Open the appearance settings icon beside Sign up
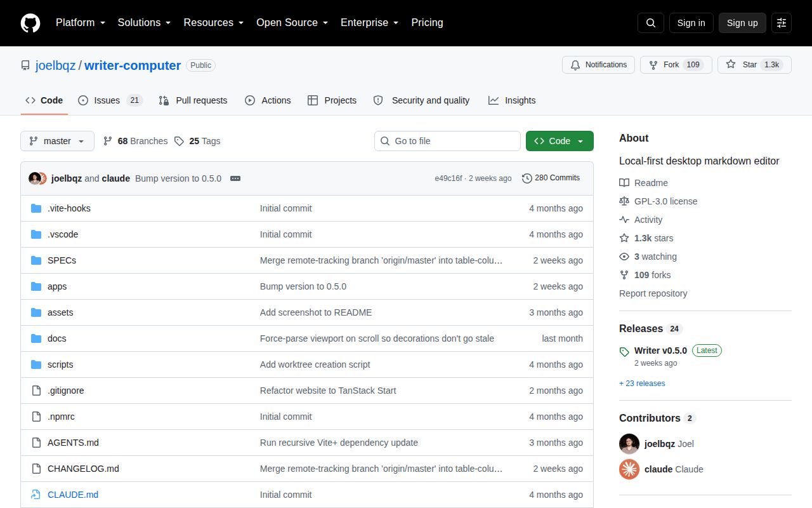This screenshot has height=508, width=812. tap(782, 23)
